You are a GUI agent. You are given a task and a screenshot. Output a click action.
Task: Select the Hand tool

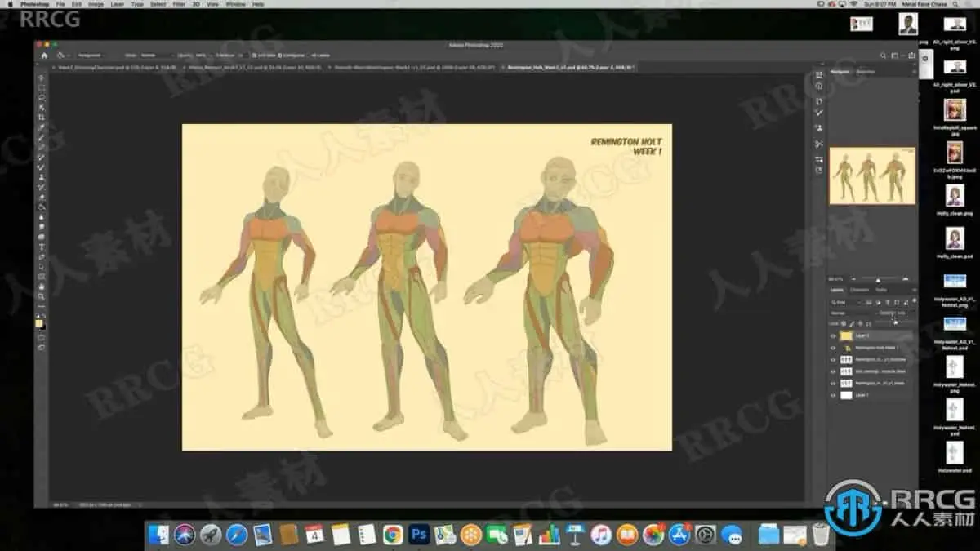pyautogui.click(x=42, y=287)
